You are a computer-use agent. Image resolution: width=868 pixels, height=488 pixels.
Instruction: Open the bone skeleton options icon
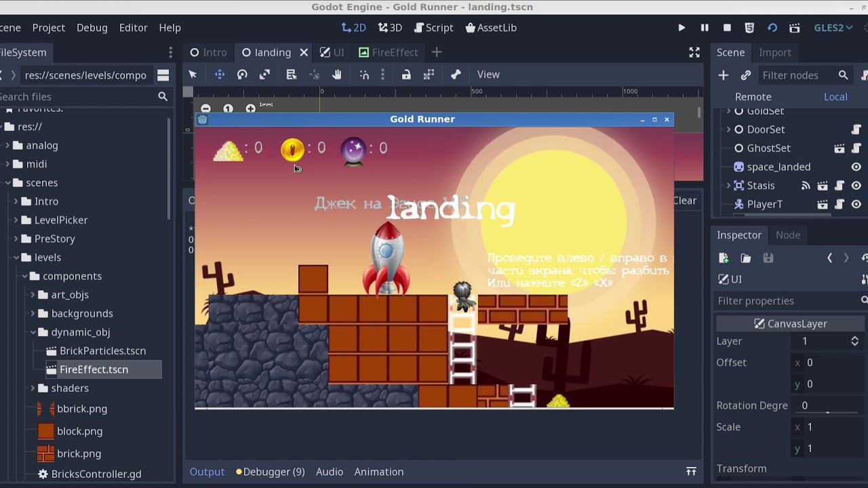456,75
